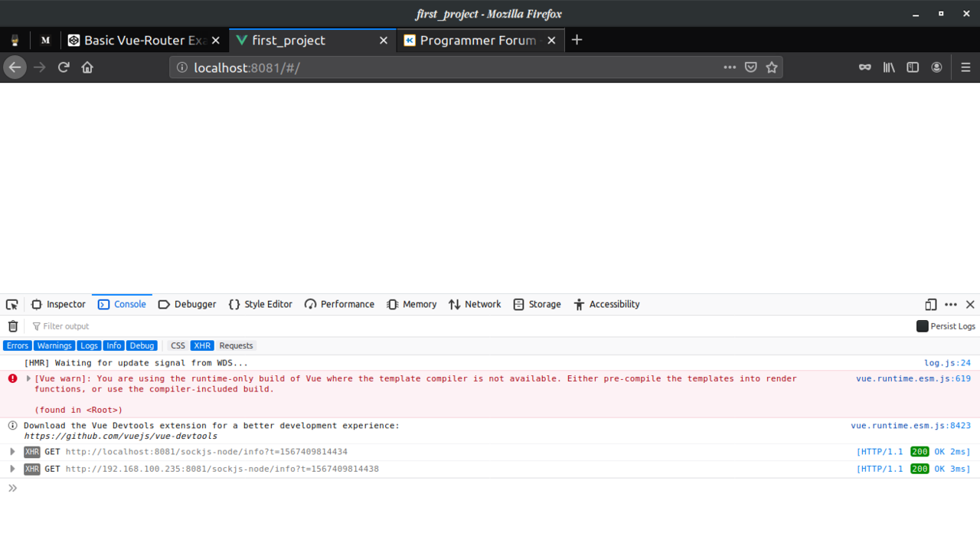The width and height of the screenshot is (980, 553).
Task: Toggle the Logs filter
Action: tap(90, 345)
